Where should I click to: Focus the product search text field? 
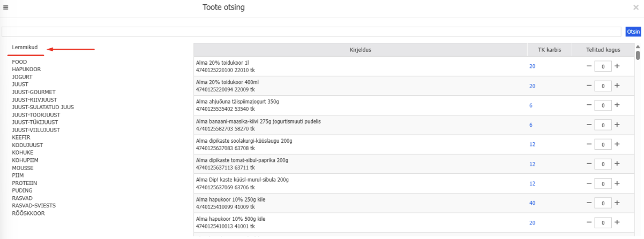pos(312,32)
